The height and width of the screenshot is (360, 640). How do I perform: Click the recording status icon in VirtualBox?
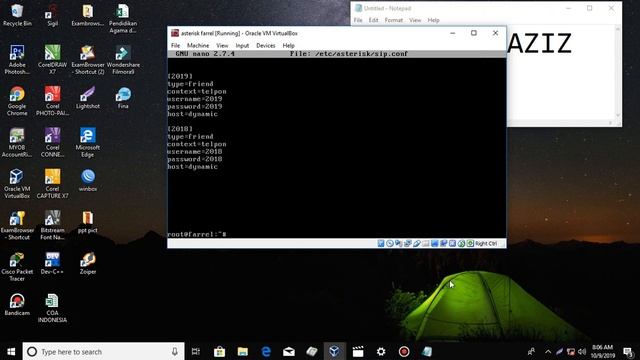click(x=444, y=243)
